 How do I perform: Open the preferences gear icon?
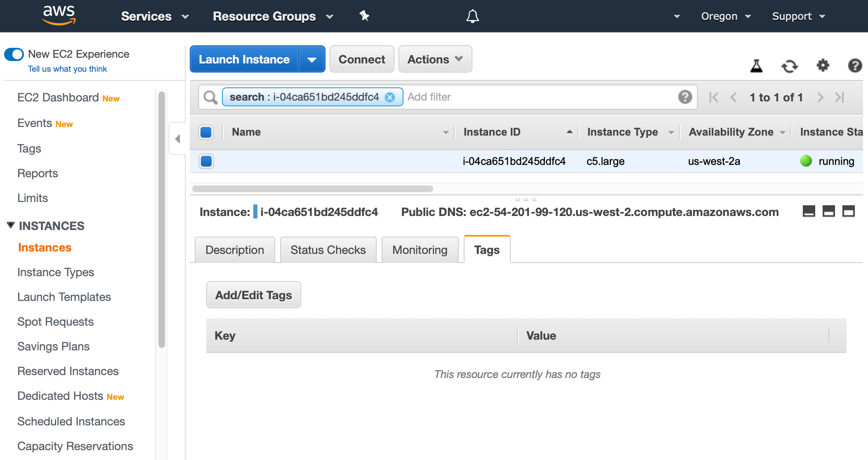[823, 66]
